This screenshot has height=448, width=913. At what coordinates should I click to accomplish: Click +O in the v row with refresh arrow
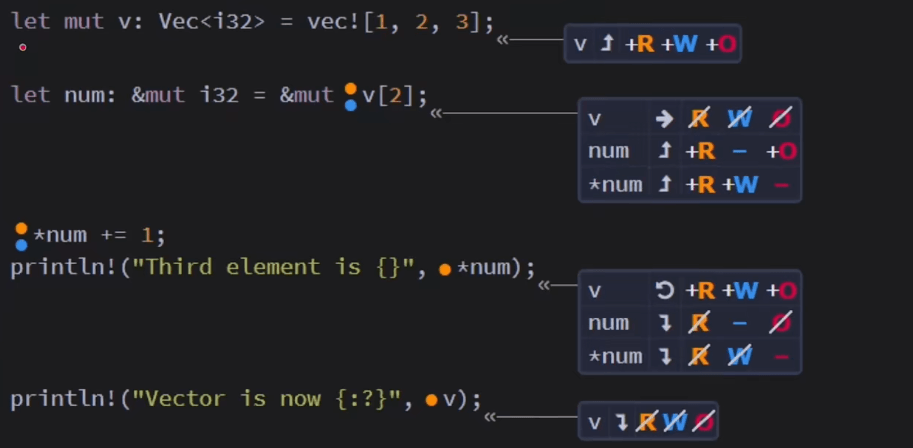[781, 290]
